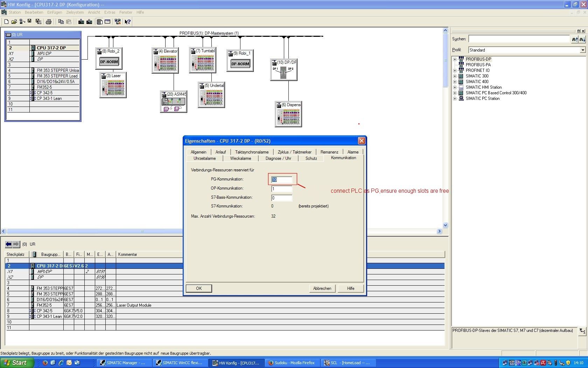
Task: Click the search-downward binoculars icon in the catalog
Action: coord(582,39)
